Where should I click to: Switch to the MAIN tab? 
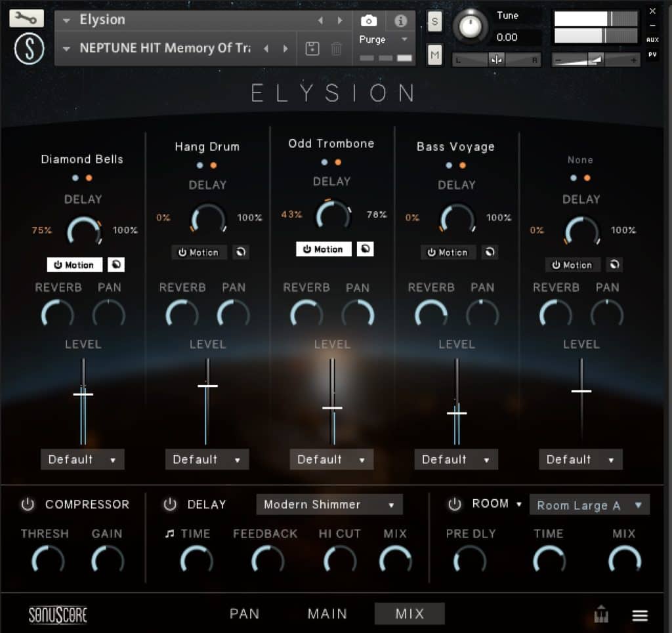(327, 614)
